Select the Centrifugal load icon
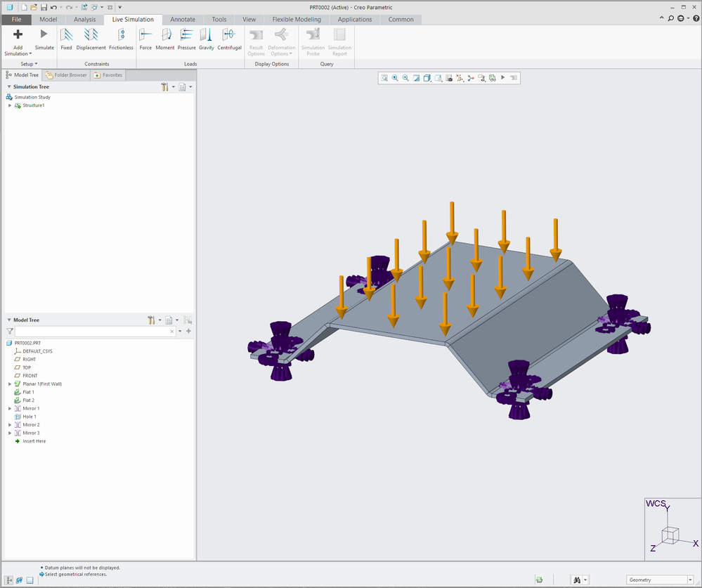 pos(229,38)
